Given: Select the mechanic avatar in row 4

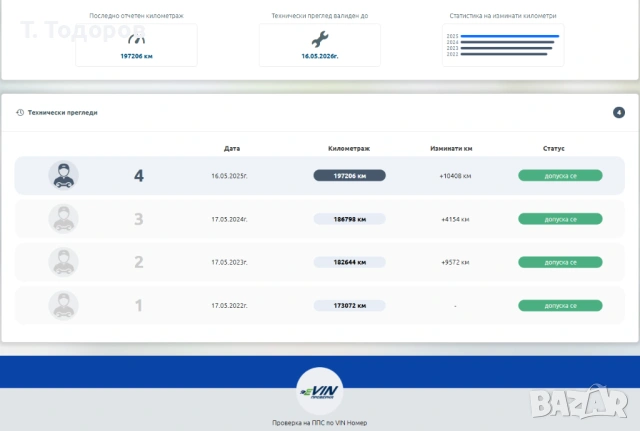Looking at the screenshot, I should (64, 175).
